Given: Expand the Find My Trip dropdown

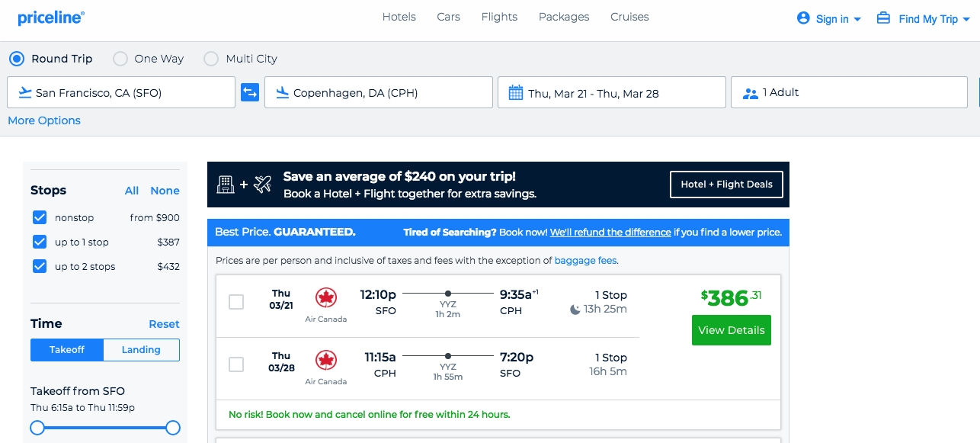Looking at the screenshot, I should 967,20.
